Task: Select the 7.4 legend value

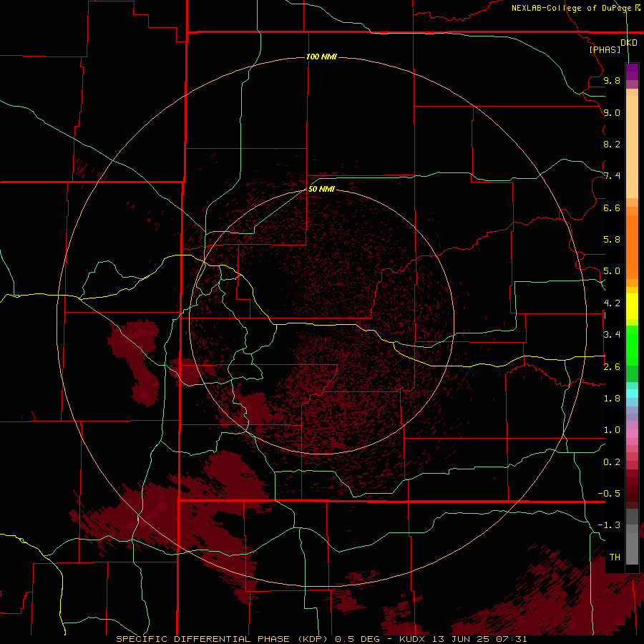Action: (x=612, y=176)
